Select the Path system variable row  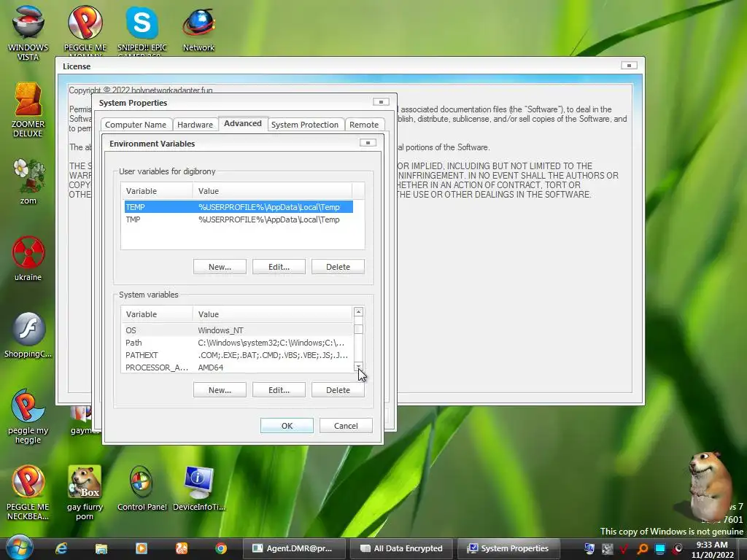pos(237,343)
